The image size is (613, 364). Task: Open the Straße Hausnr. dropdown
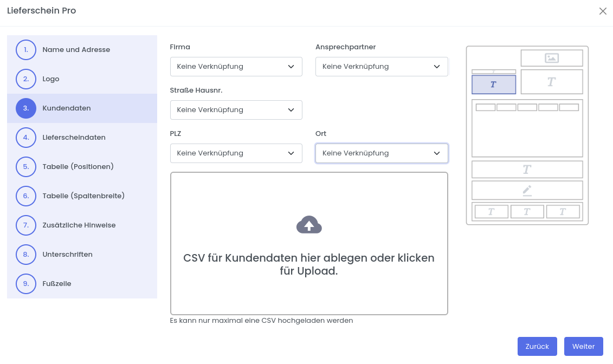click(x=236, y=110)
